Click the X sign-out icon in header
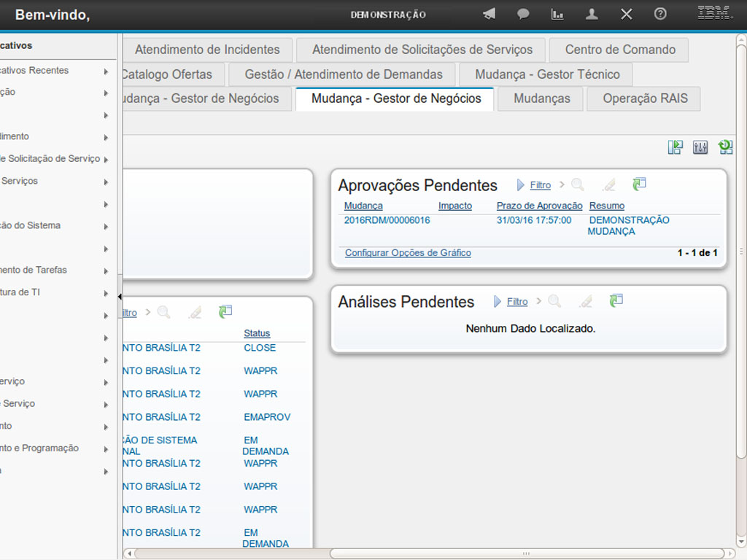The image size is (747, 560). 626,14
